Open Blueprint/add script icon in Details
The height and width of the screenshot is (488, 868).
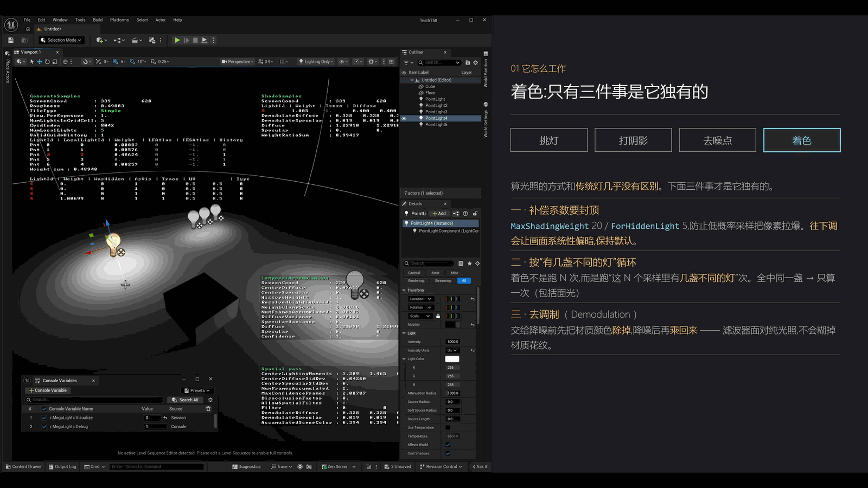[456, 214]
